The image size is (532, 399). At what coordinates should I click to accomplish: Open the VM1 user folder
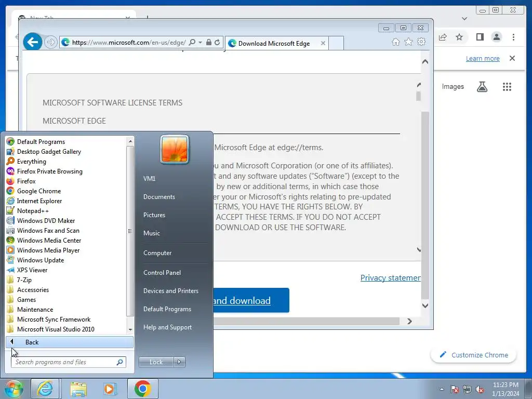149,178
